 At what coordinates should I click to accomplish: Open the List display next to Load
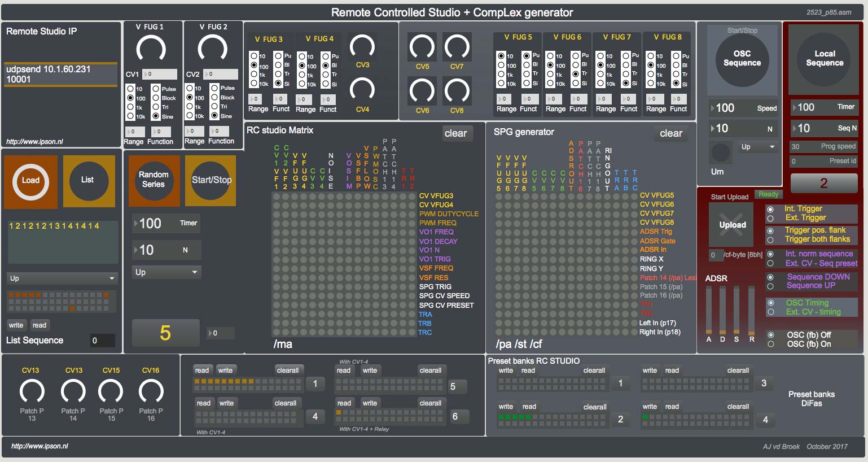(89, 181)
